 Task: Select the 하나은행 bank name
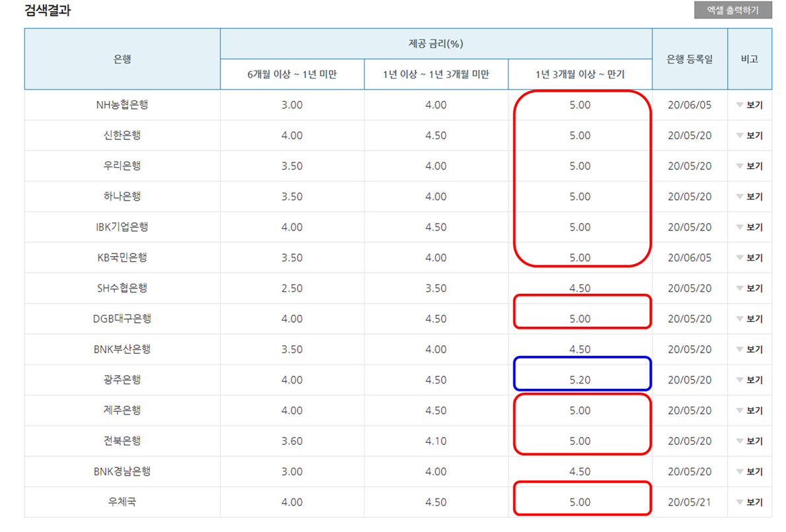click(122, 197)
